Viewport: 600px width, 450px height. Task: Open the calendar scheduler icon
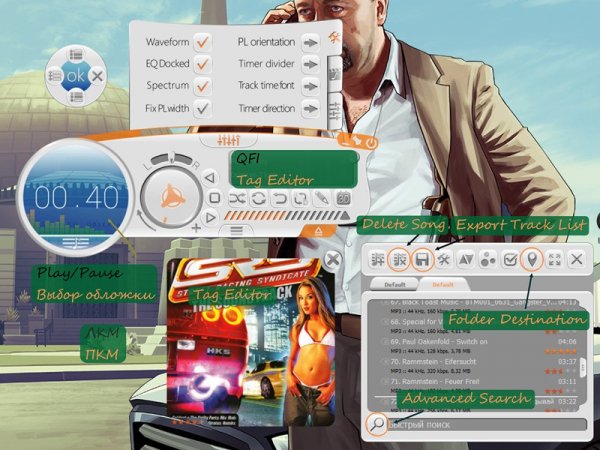coord(343,198)
